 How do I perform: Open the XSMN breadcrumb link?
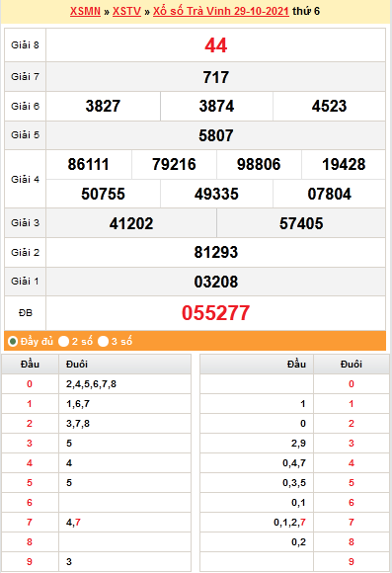[x=85, y=11]
